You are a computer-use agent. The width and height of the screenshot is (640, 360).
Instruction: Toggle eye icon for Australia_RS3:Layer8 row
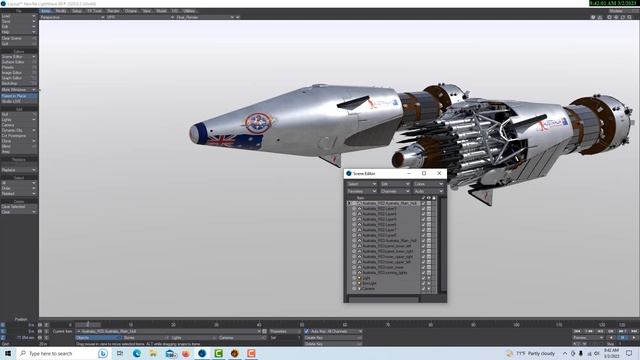pyautogui.click(x=354, y=235)
